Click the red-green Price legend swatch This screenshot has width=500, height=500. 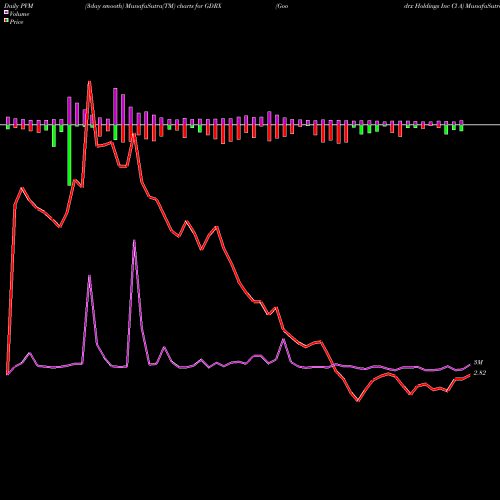tap(6, 21)
